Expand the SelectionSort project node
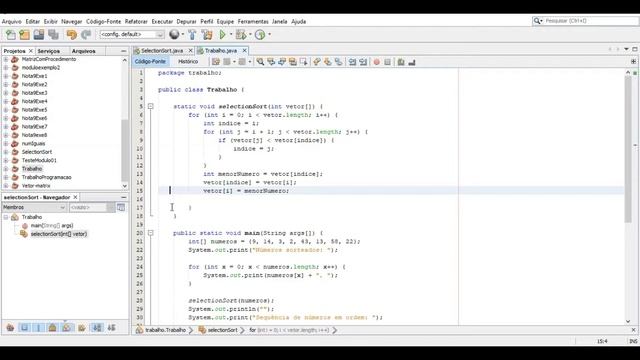The height and width of the screenshot is (360, 640). coord(6,152)
